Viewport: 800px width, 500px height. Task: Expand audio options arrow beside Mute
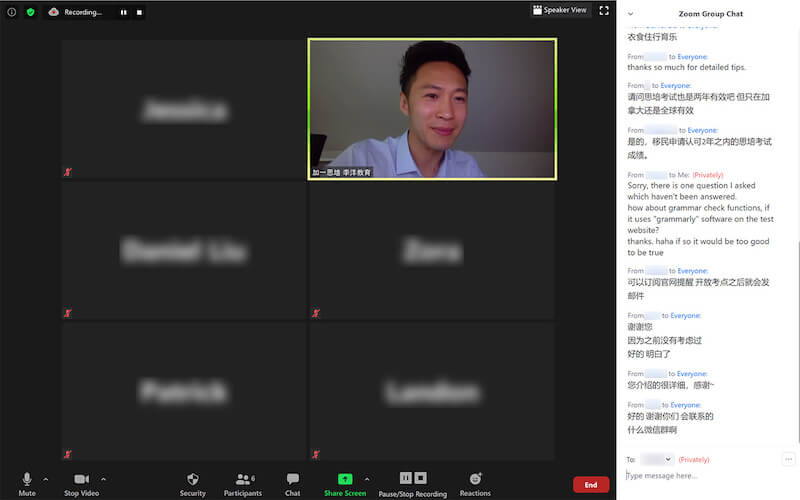coord(45,479)
